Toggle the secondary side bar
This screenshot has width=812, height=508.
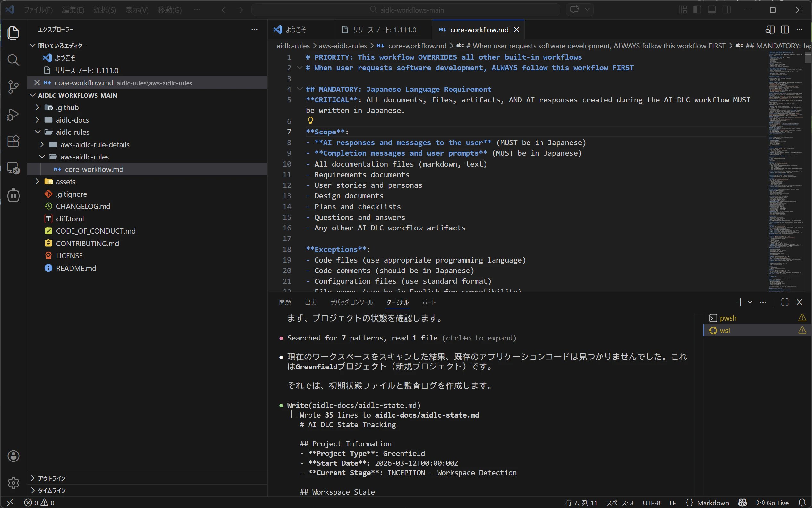click(726, 10)
